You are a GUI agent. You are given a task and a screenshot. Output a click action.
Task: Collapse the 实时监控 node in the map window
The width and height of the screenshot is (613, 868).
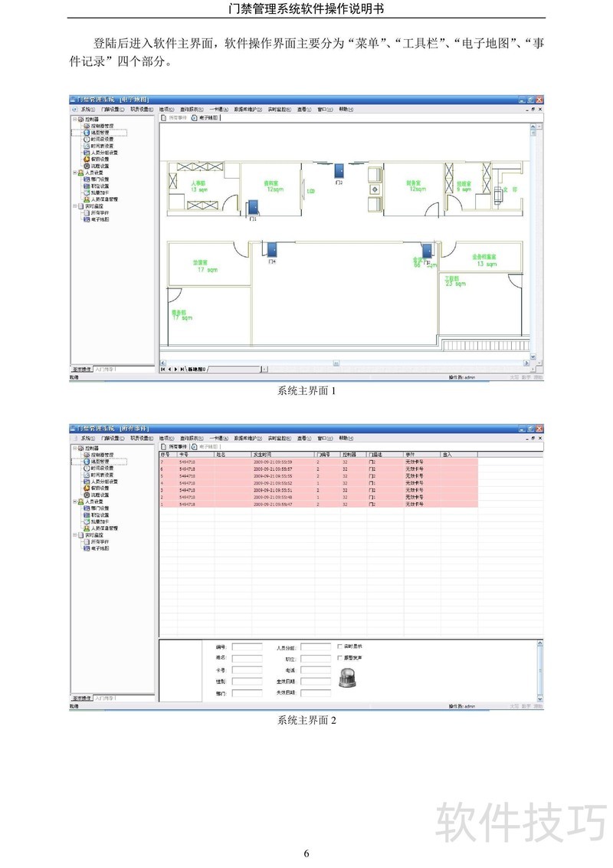[x=74, y=206]
